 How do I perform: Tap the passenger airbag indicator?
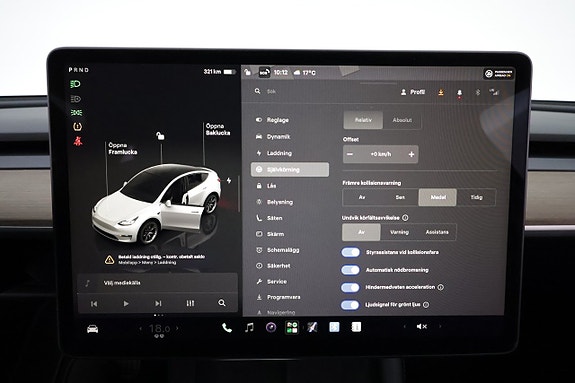click(499, 74)
